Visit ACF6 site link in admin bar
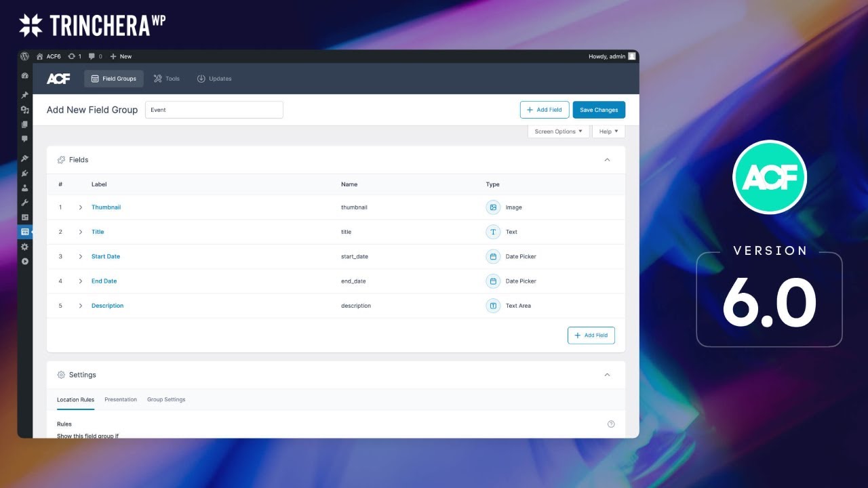Viewport: 868px width, 488px height. coord(49,56)
